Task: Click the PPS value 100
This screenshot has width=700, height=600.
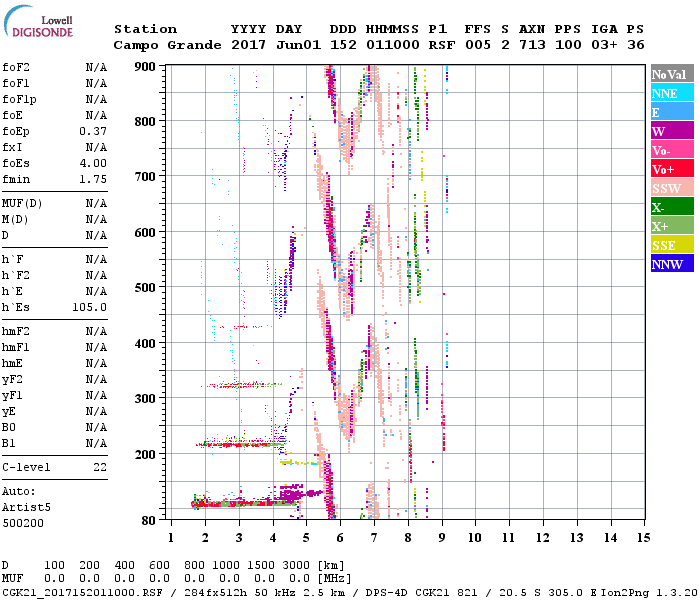Action: [x=568, y=45]
